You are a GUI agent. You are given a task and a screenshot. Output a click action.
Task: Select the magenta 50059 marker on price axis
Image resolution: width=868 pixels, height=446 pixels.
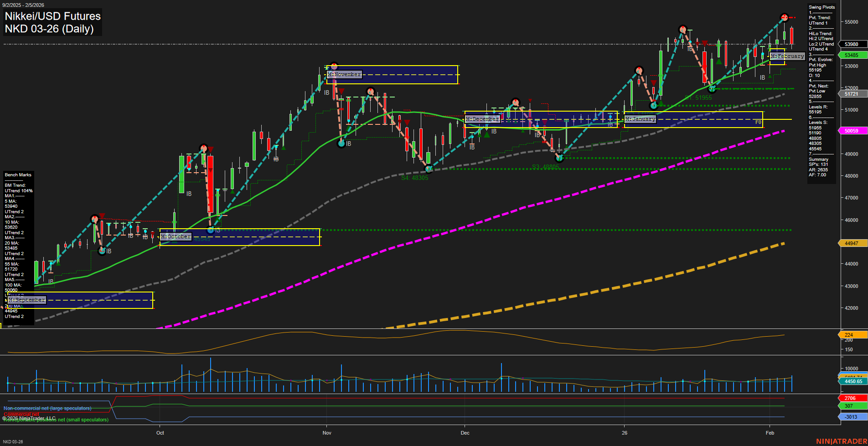click(851, 131)
